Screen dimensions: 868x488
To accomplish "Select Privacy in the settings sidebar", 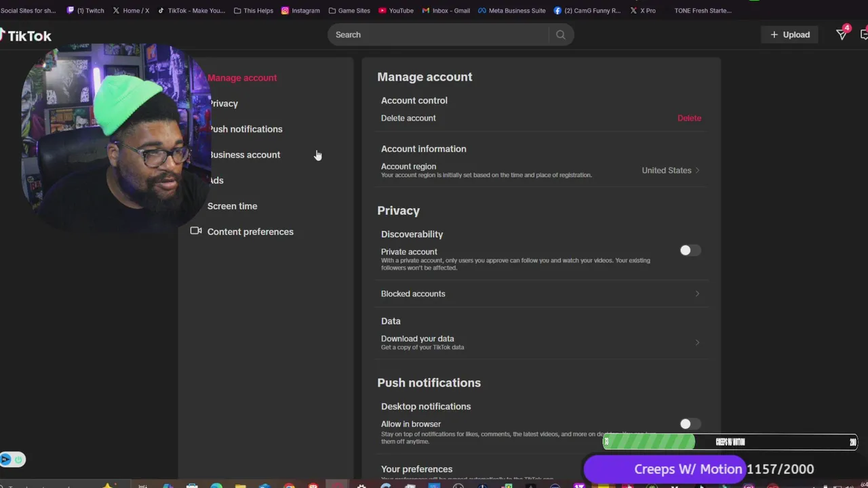I will tap(223, 104).
